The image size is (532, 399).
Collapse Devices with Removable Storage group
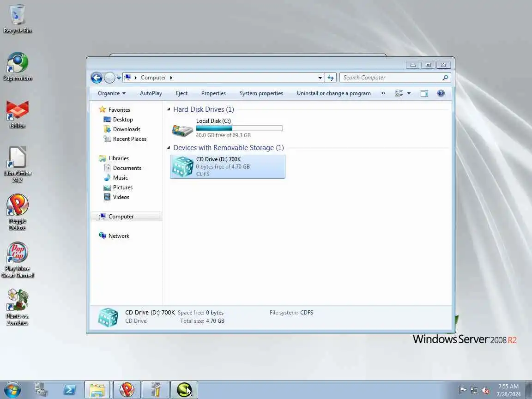169,148
